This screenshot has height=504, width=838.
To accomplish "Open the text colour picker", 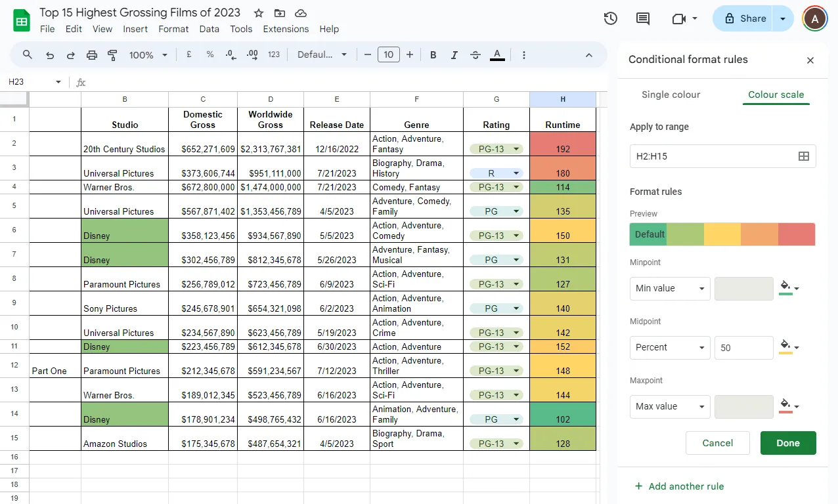I will coord(497,55).
